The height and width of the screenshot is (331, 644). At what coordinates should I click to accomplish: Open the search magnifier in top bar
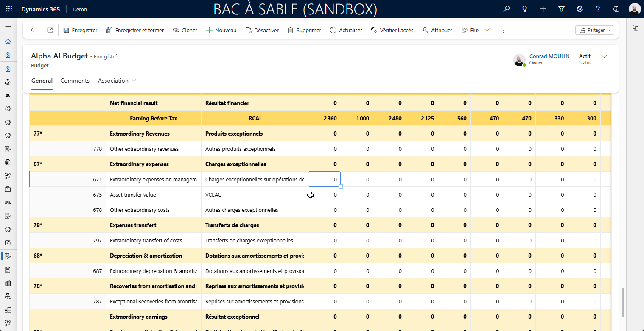(x=506, y=9)
